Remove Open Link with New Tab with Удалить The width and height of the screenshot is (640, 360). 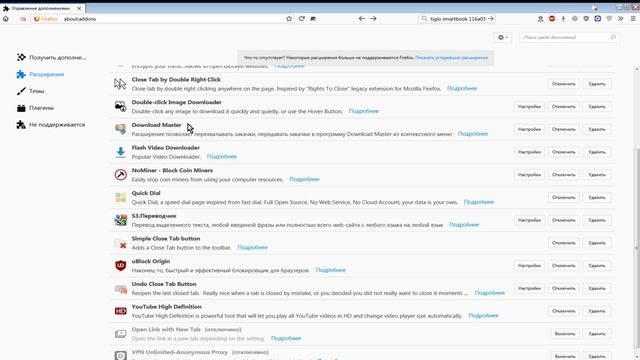click(597, 334)
